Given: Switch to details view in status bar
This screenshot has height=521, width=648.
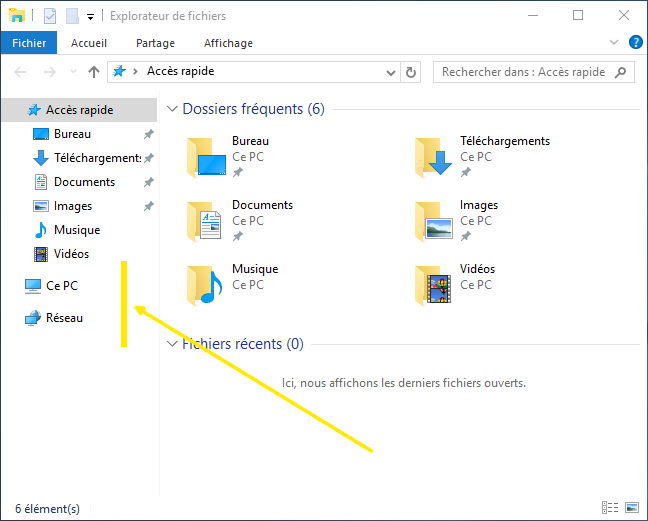Looking at the screenshot, I should [610, 507].
